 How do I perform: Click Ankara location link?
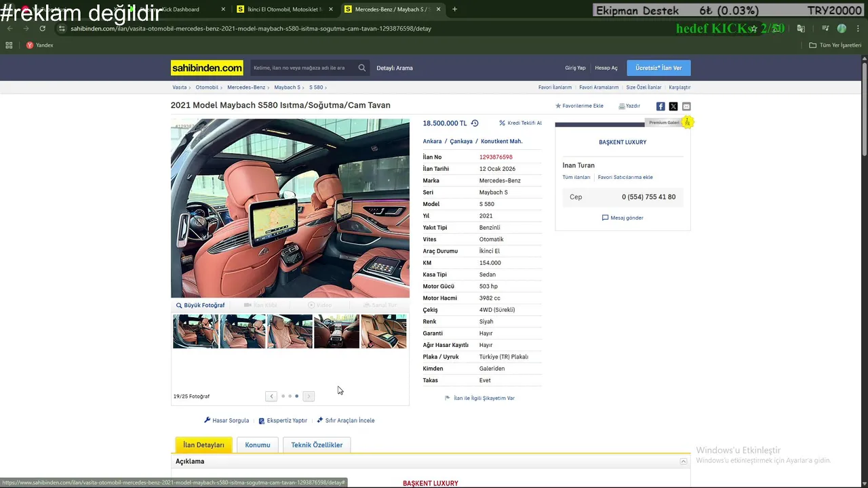point(432,141)
